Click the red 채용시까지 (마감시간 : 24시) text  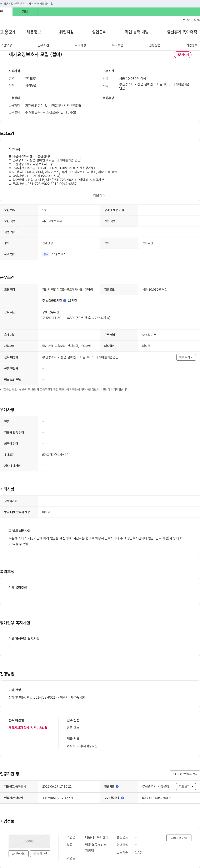(x=28, y=728)
